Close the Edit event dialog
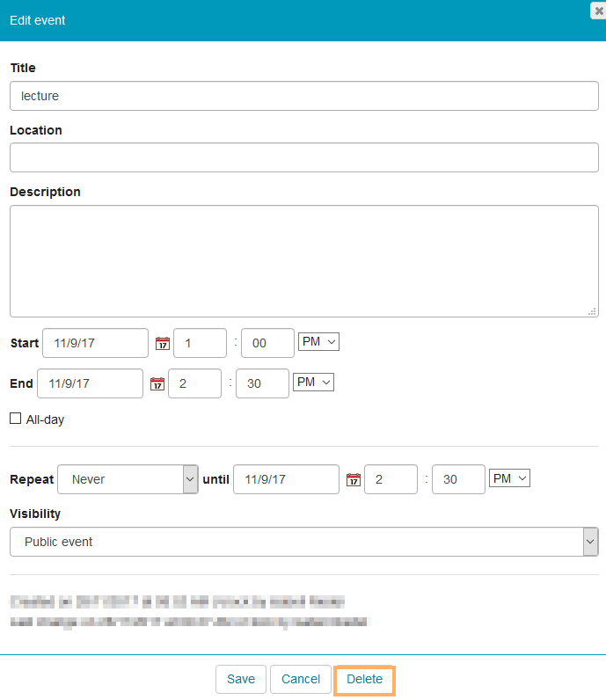The width and height of the screenshot is (606, 700). pyautogui.click(x=597, y=9)
